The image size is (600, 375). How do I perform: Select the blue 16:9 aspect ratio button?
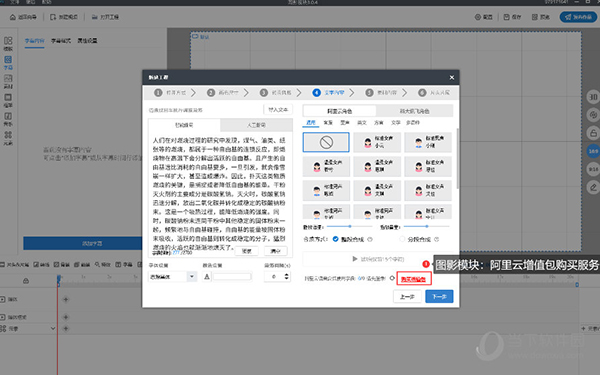tap(593, 151)
